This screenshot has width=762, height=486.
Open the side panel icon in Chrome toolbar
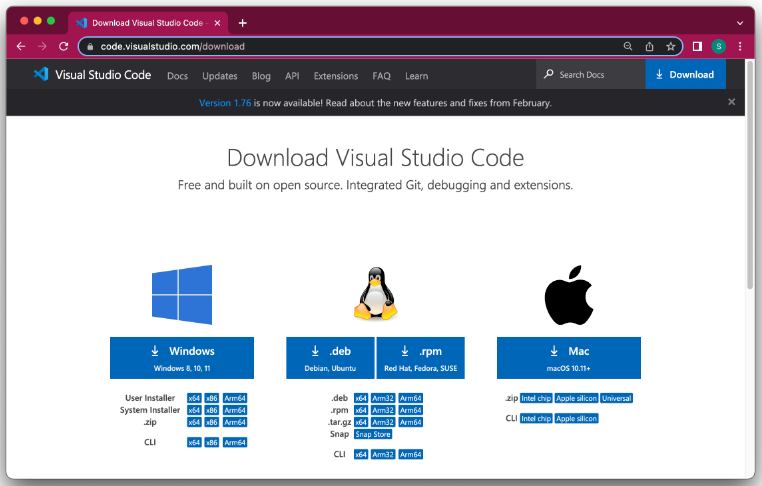pyautogui.click(x=697, y=46)
